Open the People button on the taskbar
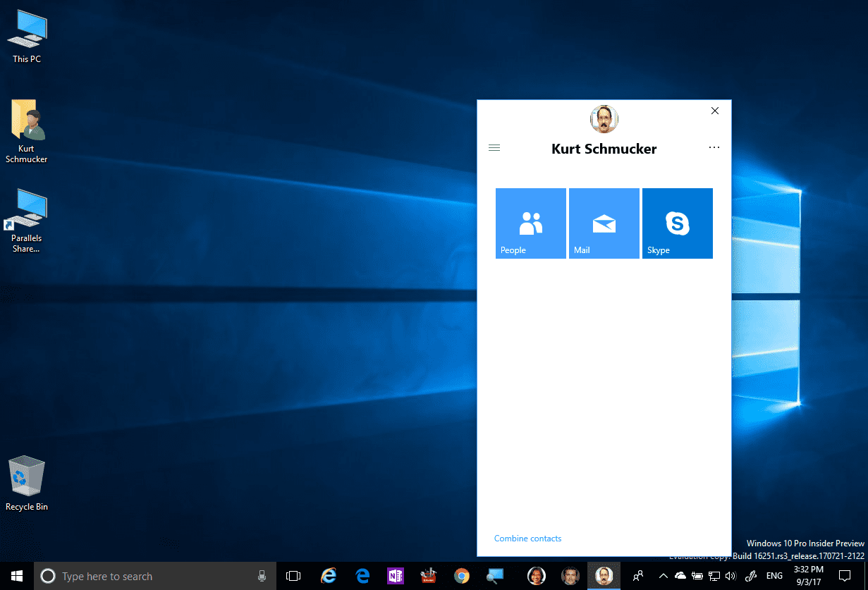The height and width of the screenshot is (590, 868). [x=638, y=576]
